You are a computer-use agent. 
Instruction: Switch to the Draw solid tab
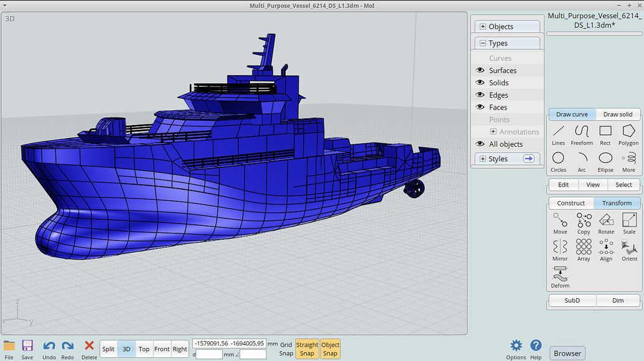618,114
